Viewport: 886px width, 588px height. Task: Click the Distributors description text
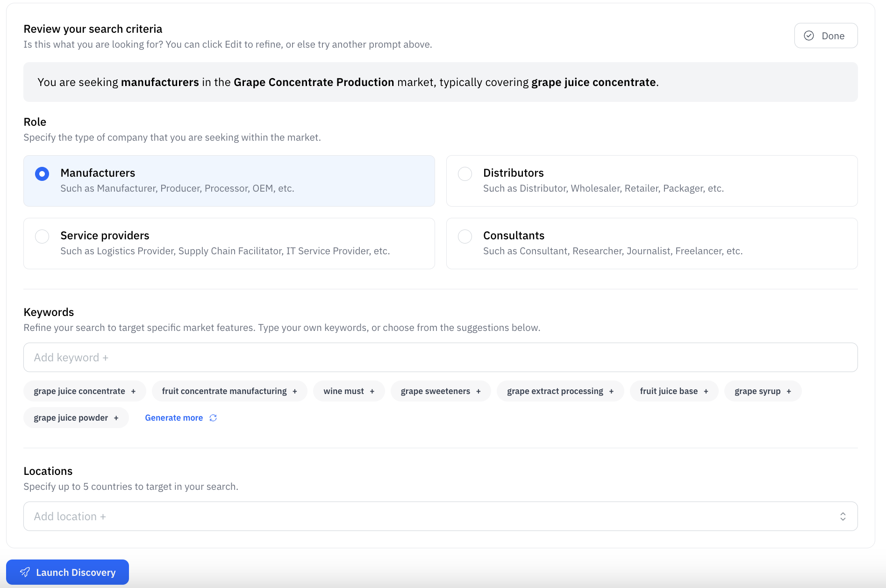(603, 188)
